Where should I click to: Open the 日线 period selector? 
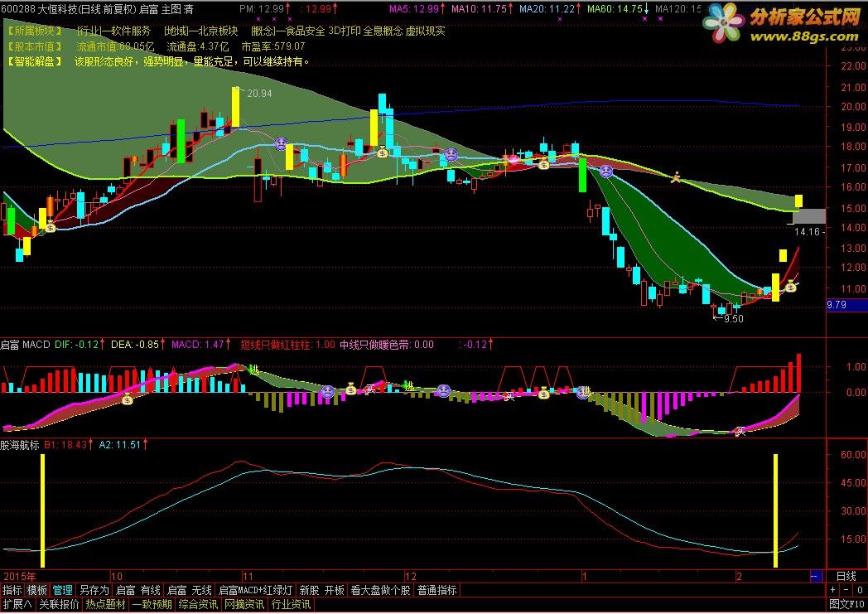click(846, 576)
